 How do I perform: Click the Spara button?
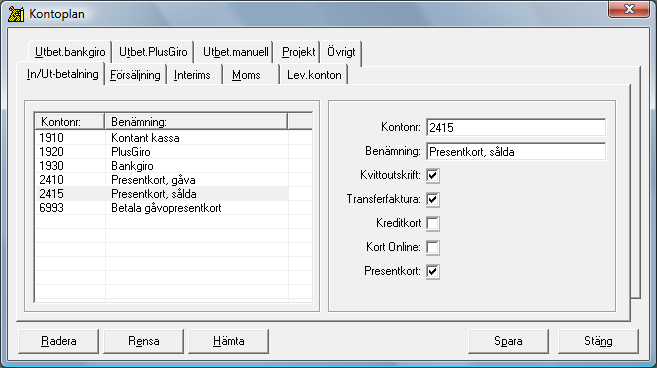pos(508,341)
